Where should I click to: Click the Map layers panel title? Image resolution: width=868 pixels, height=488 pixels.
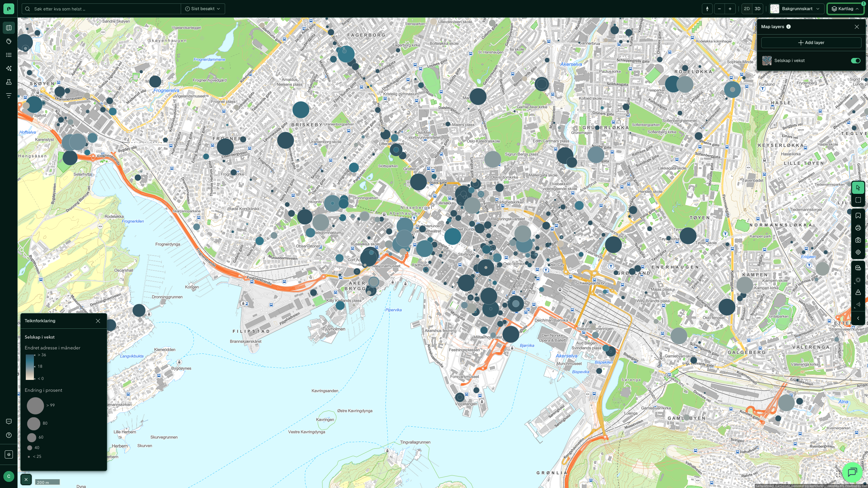coord(772,27)
